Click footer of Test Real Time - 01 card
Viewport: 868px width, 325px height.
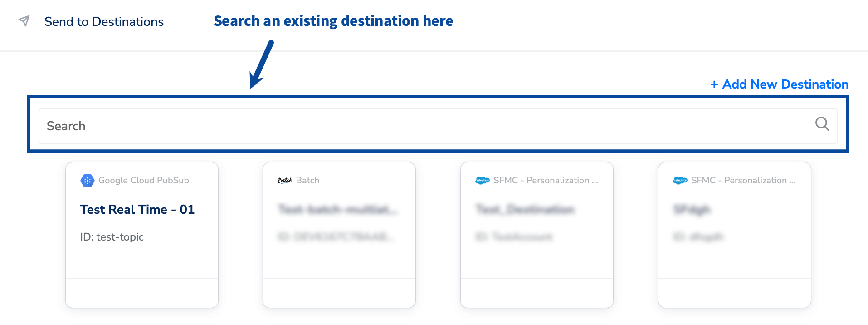142,293
